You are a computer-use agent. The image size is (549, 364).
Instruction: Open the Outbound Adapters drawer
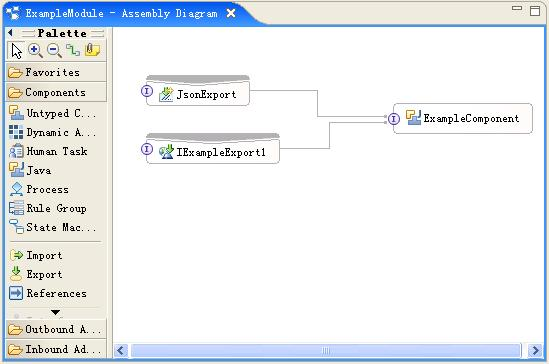point(56,329)
